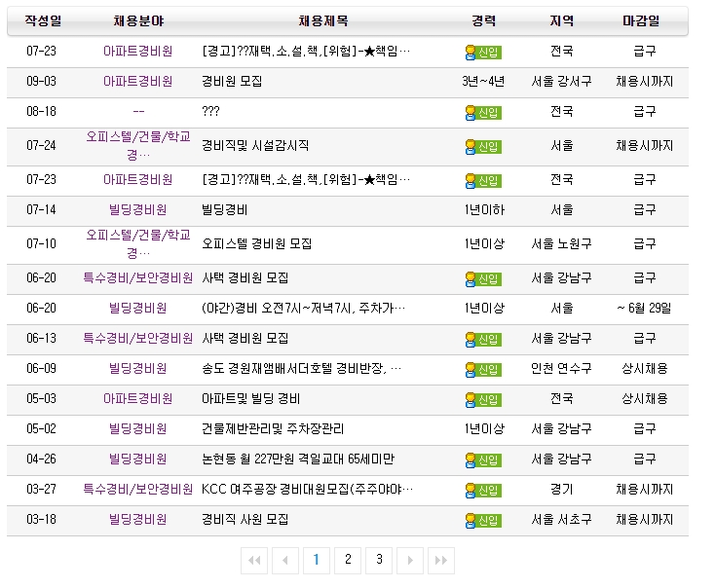Image resolution: width=716 pixels, height=588 pixels.
Task: Click the 신입 badge in the ??? row
Action: point(483,112)
